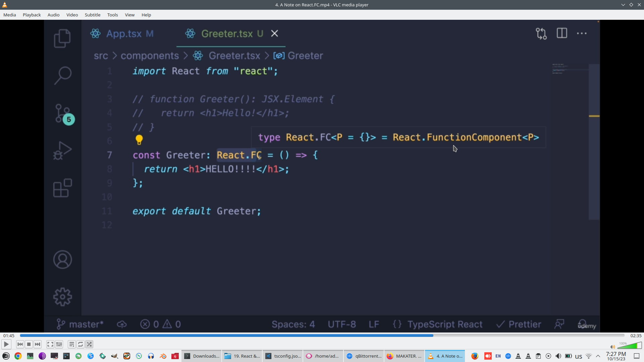Open the View menu
Screen dimensions: 644x362
pos(129,15)
